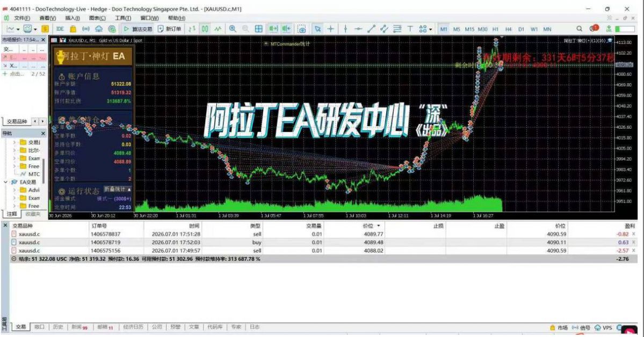
Task: Open the MetaEditor IDE icon
Action: 60,29
